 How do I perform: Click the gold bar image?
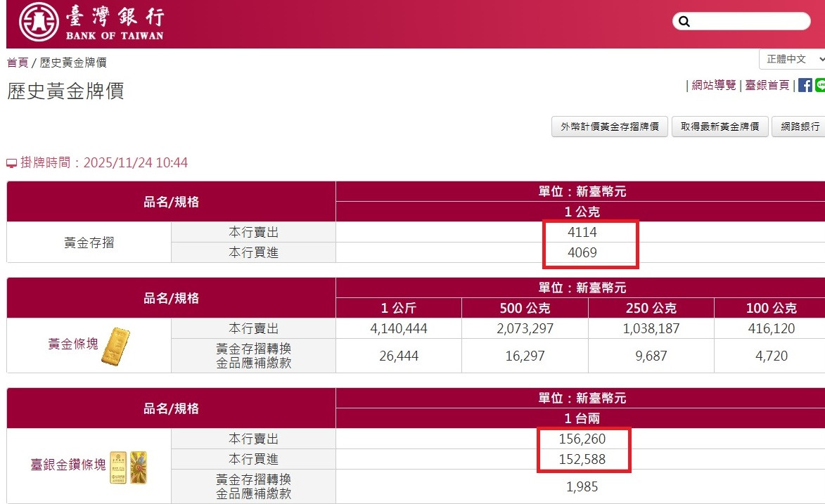(115, 346)
